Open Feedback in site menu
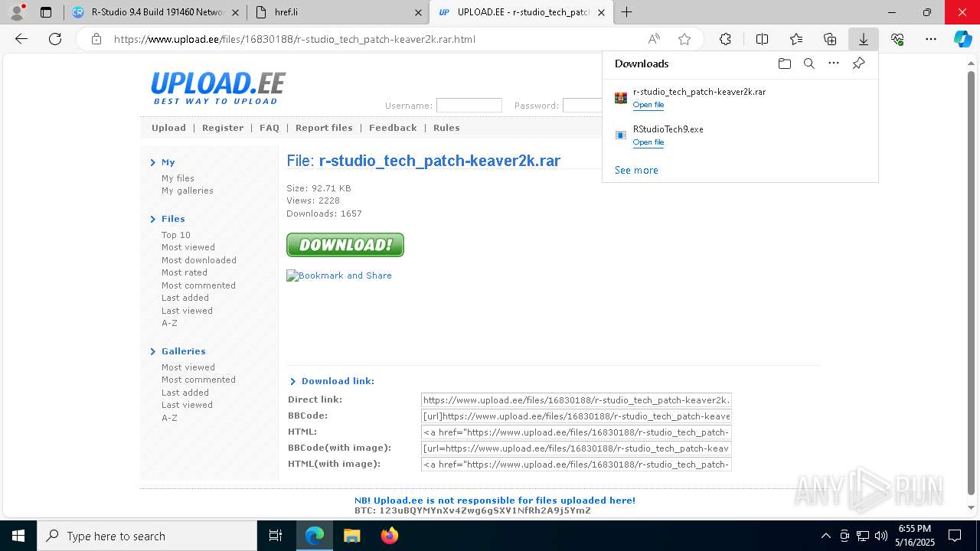 tap(393, 128)
